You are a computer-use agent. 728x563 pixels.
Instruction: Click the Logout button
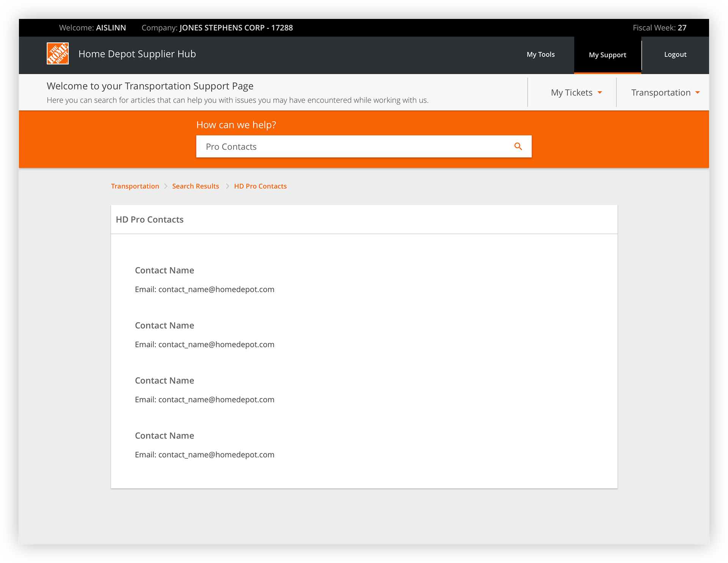click(675, 55)
